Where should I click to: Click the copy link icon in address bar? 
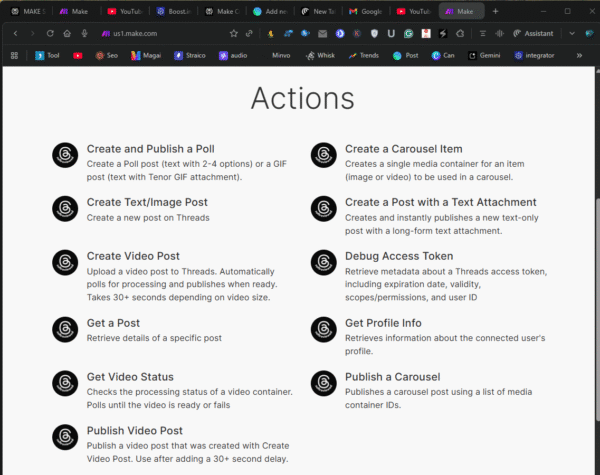(x=249, y=34)
